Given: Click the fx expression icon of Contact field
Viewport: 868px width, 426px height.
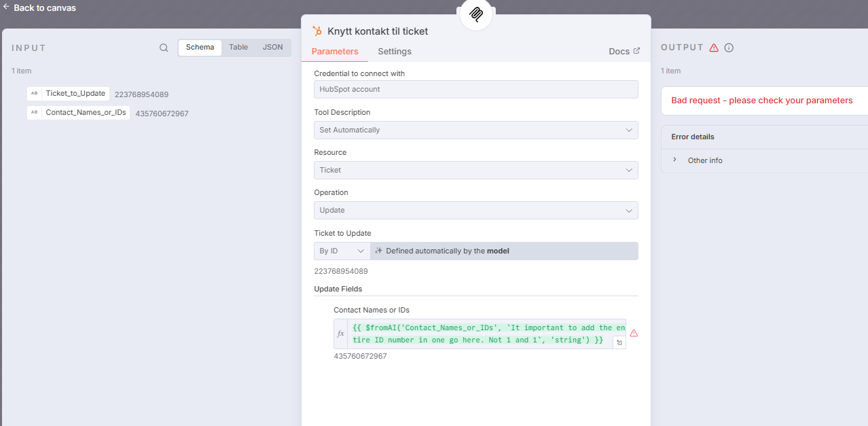Looking at the screenshot, I should coord(341,334).
